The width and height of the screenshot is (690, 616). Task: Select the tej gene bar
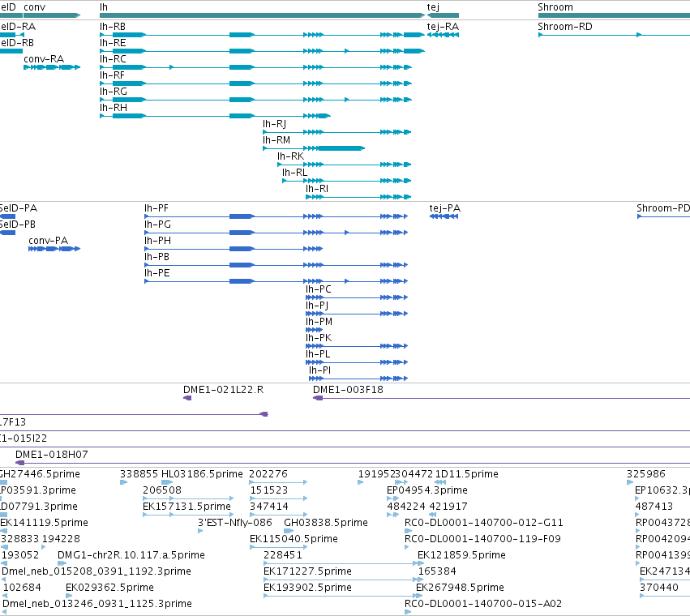point(443,15)
